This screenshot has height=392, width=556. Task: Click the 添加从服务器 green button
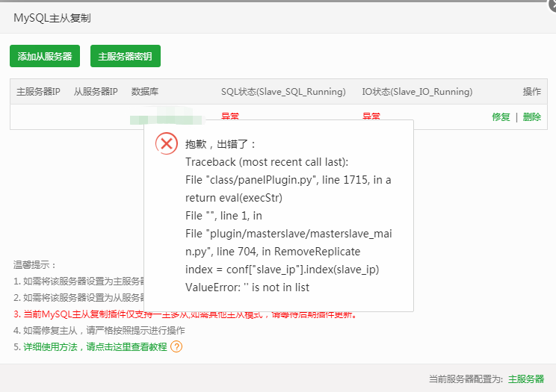(45, 56)
